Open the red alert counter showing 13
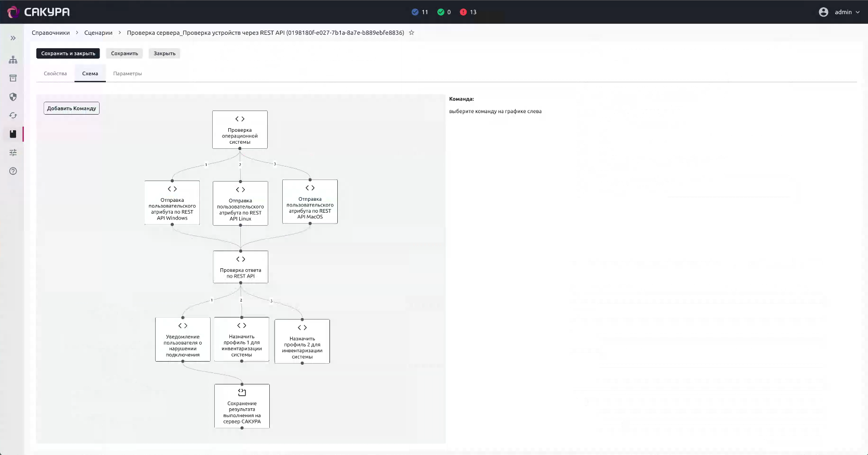868x455 pixels. 468,12
